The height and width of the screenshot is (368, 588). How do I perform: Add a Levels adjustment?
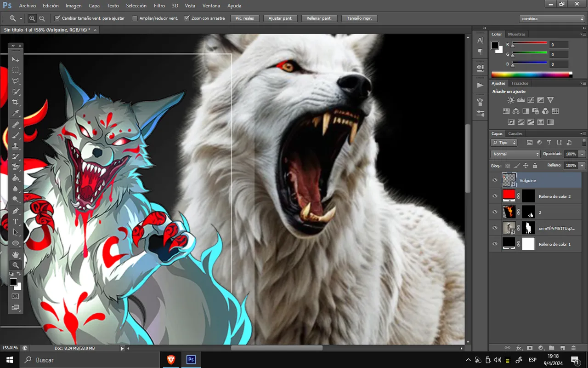tap(521, 100)
